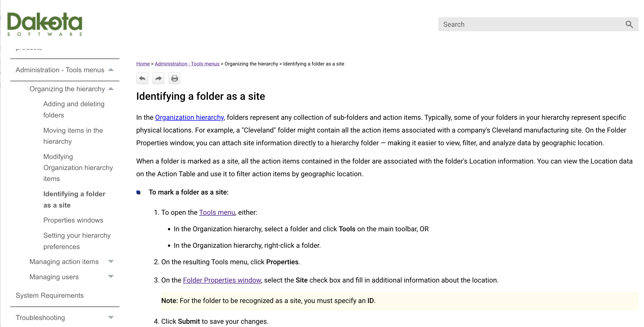Image resolution: width=644 pixels, height=327 pixels.
Task: Click the back arrow navigation icon
Action: [142, 78]
